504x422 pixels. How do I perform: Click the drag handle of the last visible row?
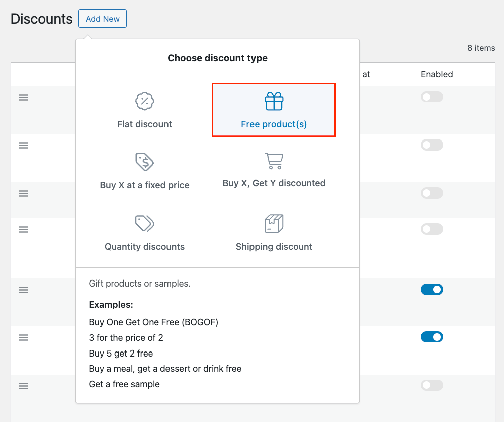coord(23,386)
